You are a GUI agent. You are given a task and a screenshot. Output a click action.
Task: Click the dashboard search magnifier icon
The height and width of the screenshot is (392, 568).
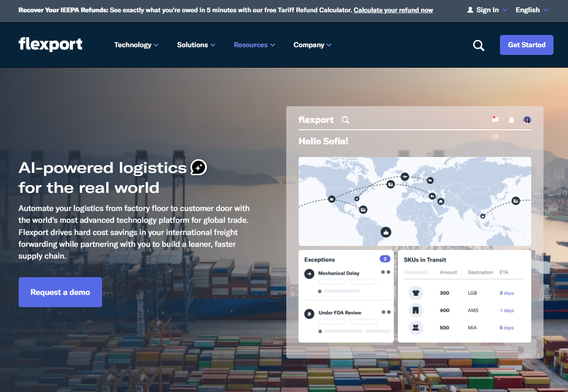[345, 120]
